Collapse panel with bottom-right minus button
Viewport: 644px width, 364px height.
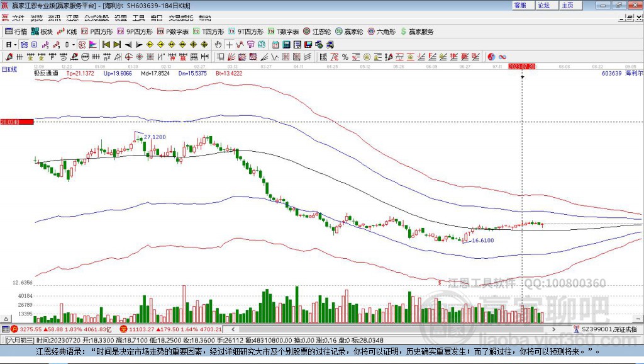638,319
